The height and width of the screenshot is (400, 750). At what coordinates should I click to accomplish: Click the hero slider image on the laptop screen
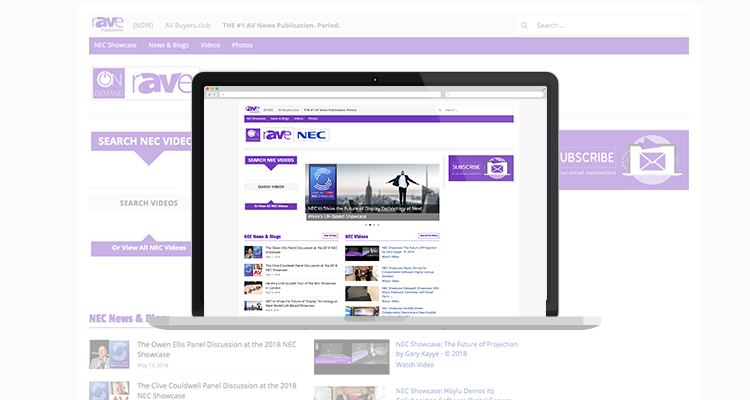coord(372,192)
